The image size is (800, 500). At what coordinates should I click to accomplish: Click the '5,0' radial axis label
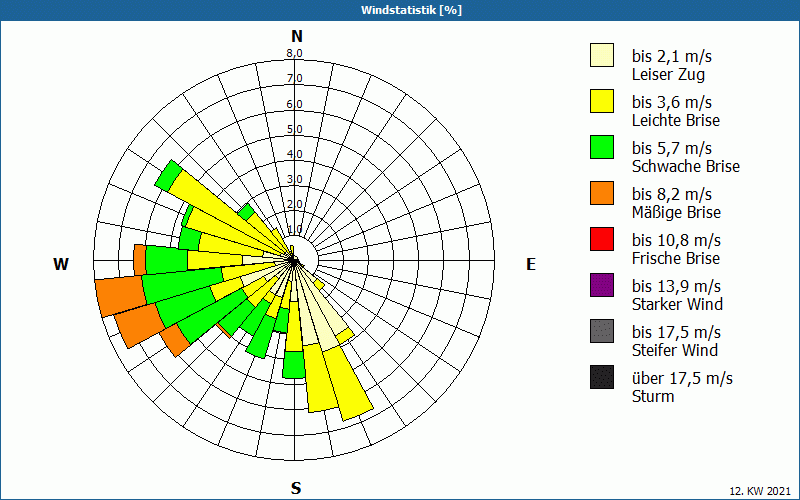pos(295,129)
